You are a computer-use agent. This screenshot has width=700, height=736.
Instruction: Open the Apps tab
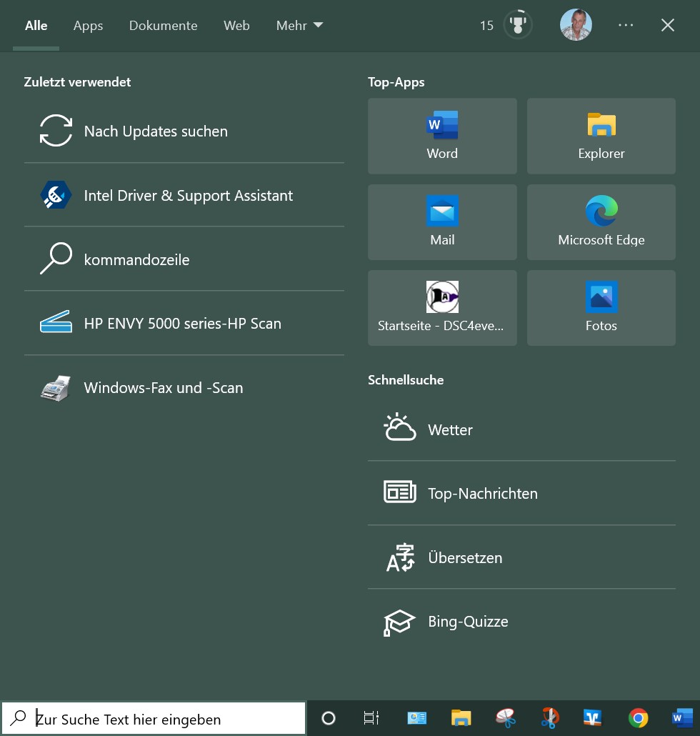point(88,25)
